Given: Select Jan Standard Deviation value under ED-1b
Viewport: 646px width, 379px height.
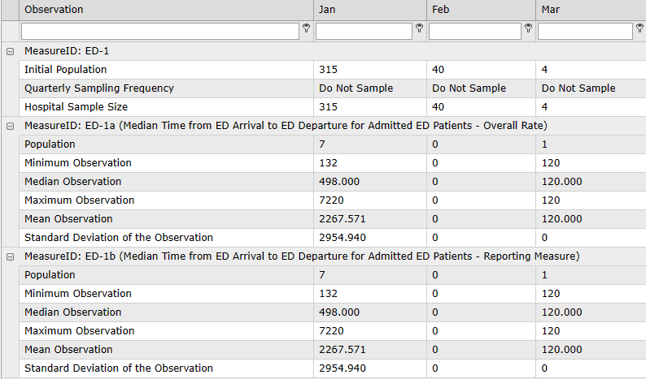Looking at the screenshot, I should (342, 368).
